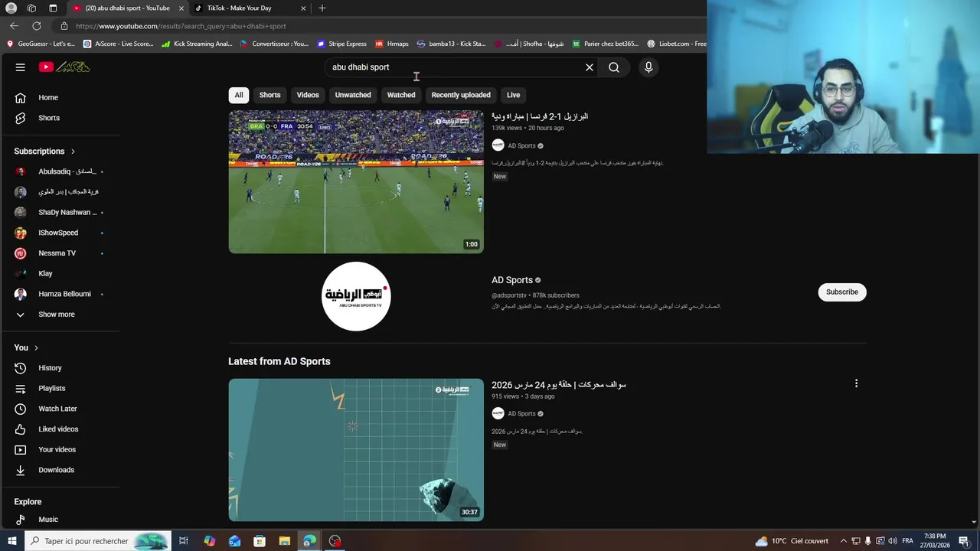Open Windows Start menu
The image size is (980, 551).
[11, 541]
